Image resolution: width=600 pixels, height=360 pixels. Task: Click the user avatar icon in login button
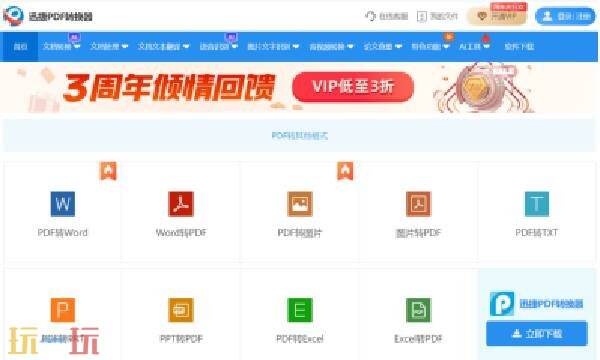coord(548,16)
